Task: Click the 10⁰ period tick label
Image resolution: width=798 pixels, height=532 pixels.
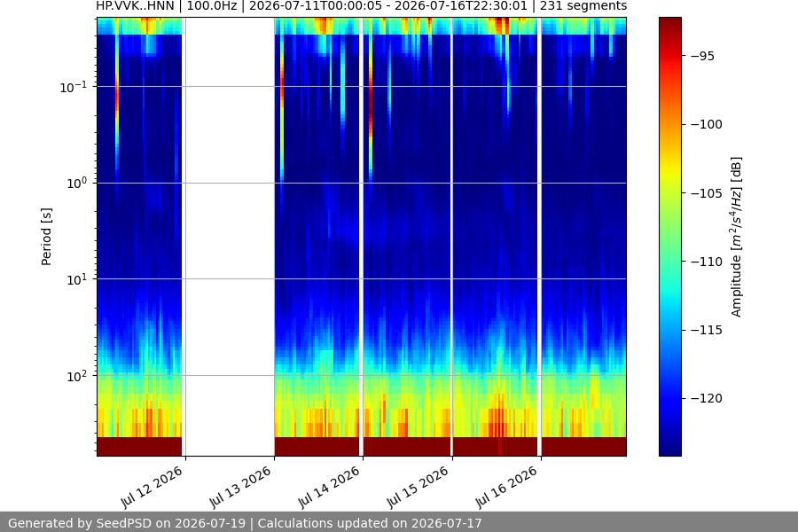Action: pos(76,183)
